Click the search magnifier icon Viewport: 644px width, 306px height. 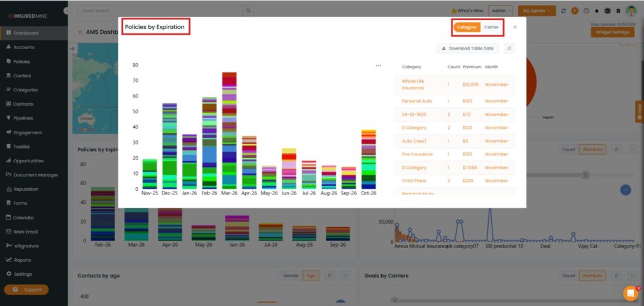point(248,11)
